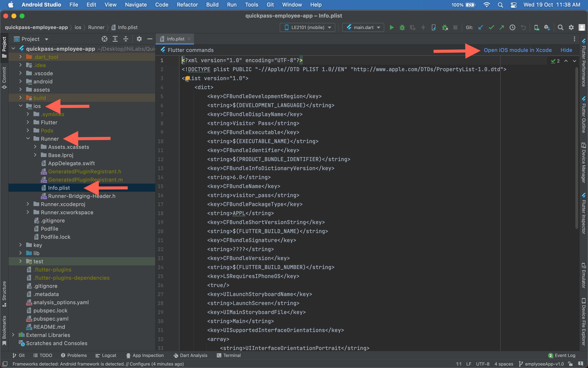Click Git push green arrow icon
The image size is (588, 368).
[502, 28]
